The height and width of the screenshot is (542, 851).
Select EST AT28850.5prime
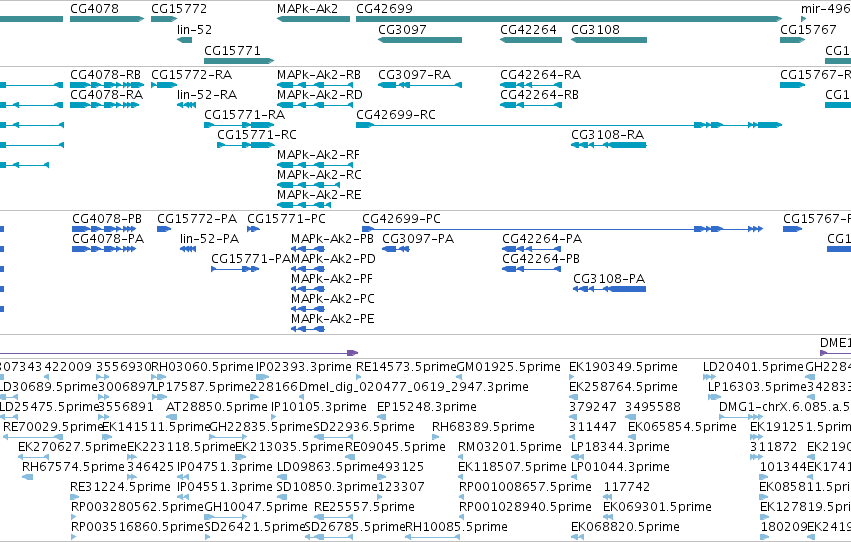[x=217, y=407]
